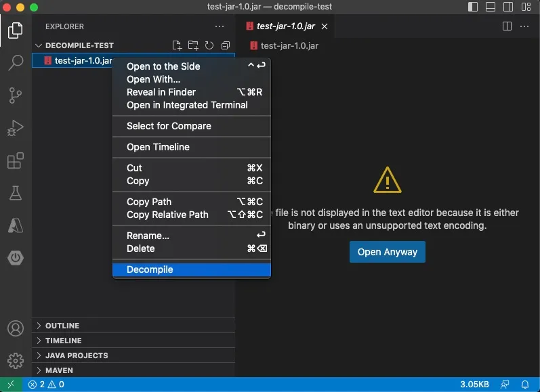Open the Manage gear icon
Screen dimensions: 540x392
(x=16, y=361)
